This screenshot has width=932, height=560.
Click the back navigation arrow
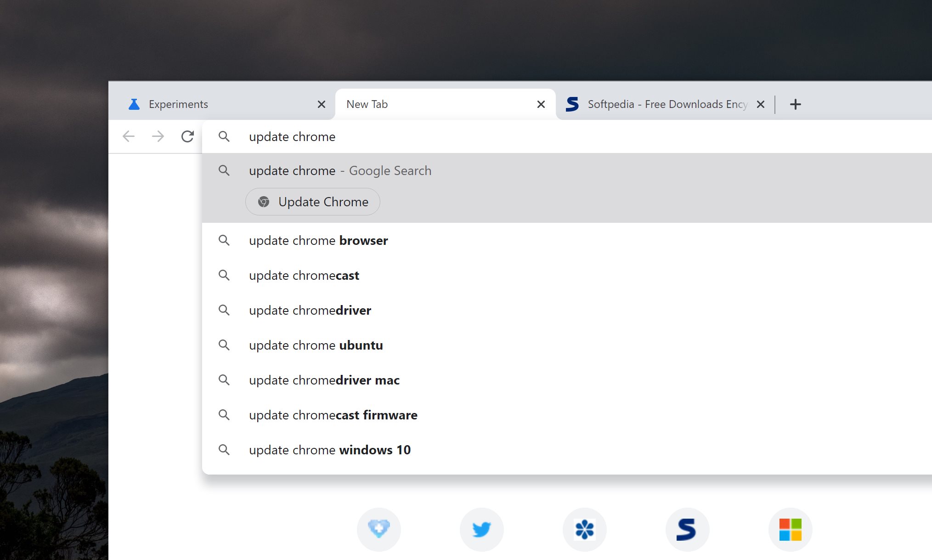point(129,136)
